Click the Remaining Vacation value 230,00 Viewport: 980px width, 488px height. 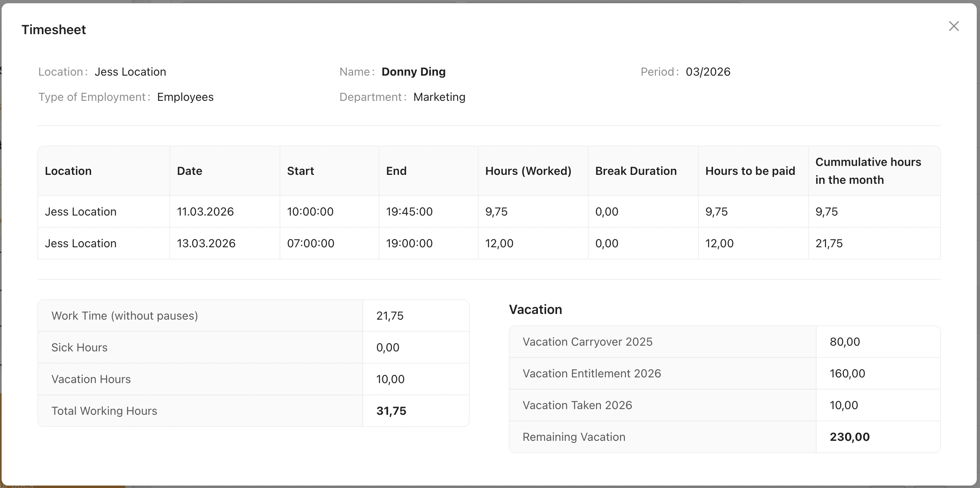(849, 437)
